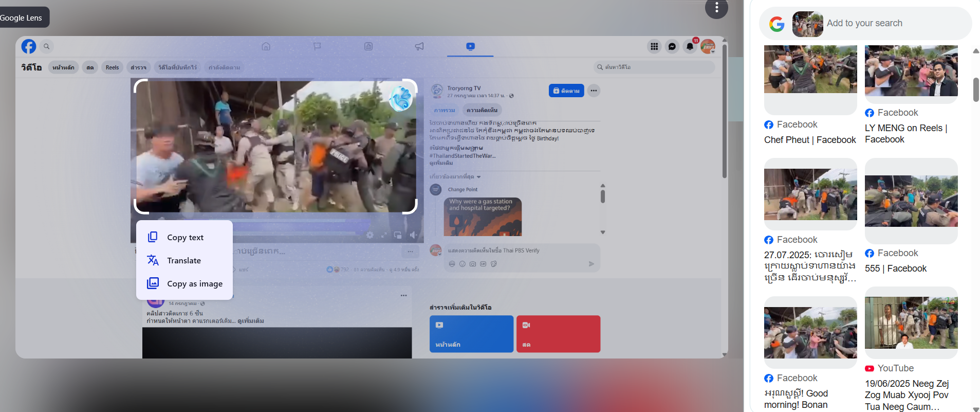The height and width of the screenshot is (412, 980).
Task: Click the blue ติดตาม follow button
Action: pos(566,91)
